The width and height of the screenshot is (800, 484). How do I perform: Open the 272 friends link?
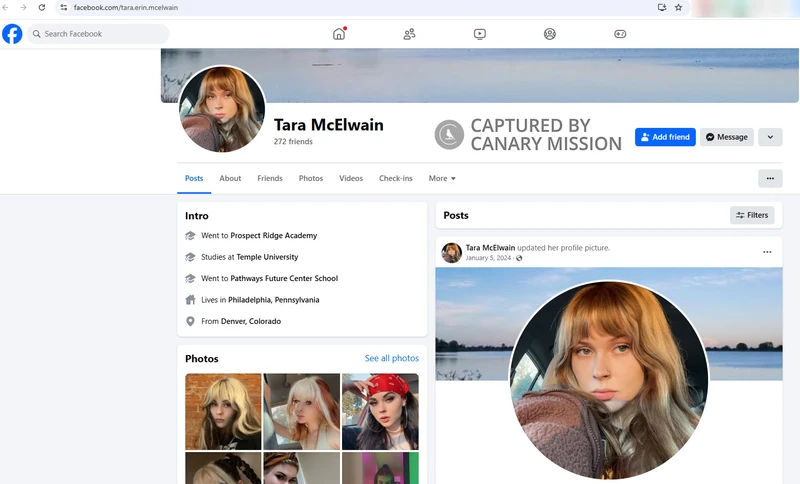293,142
